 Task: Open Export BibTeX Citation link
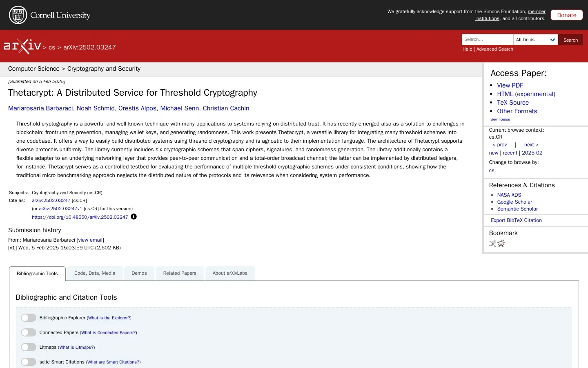pyautogui.click(x=516, y=220)
